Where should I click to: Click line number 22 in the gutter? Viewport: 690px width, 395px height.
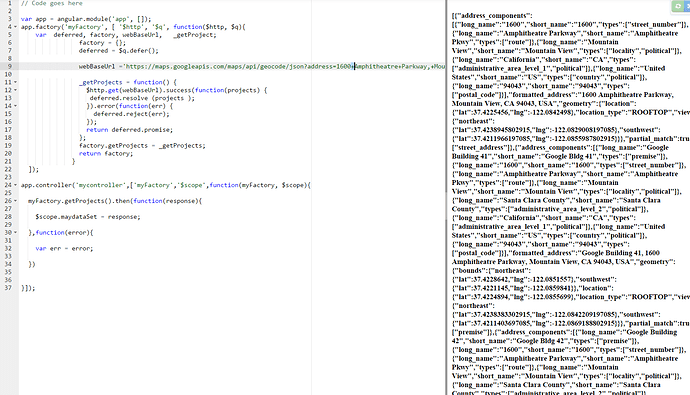[x=8, y=169]
